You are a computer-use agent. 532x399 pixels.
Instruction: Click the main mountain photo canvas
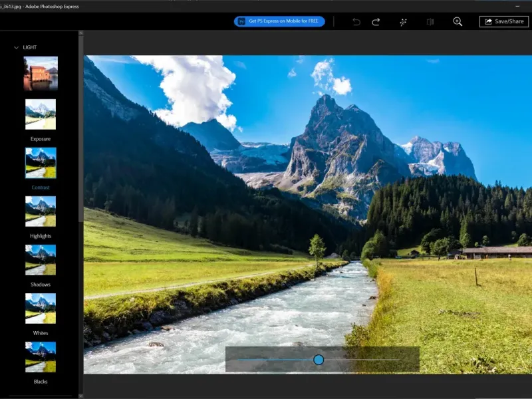point(308,214)
